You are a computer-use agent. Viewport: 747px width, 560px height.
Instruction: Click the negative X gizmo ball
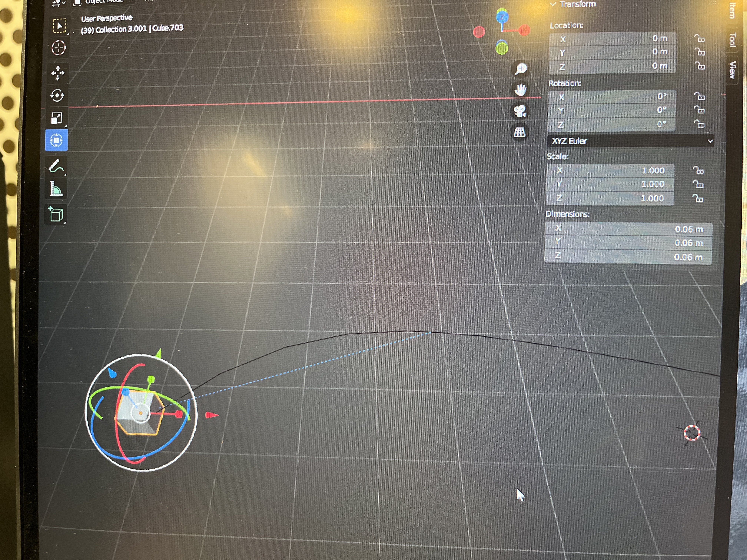pos(479,32)
